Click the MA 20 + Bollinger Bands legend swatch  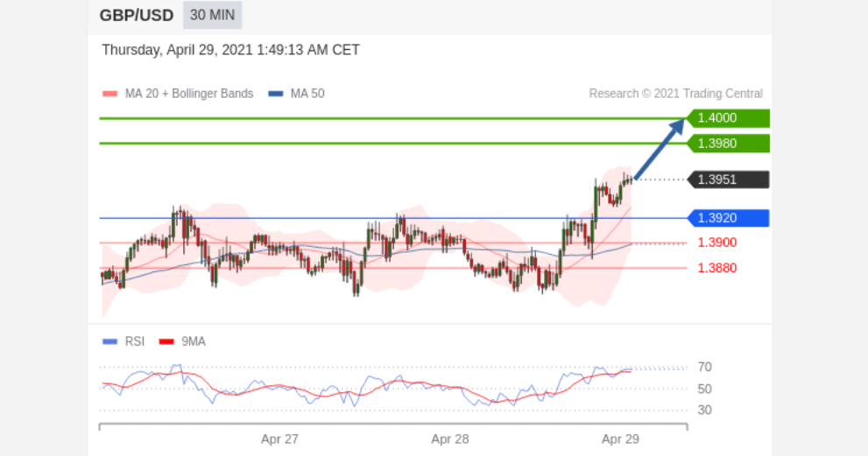coord(109,94)
